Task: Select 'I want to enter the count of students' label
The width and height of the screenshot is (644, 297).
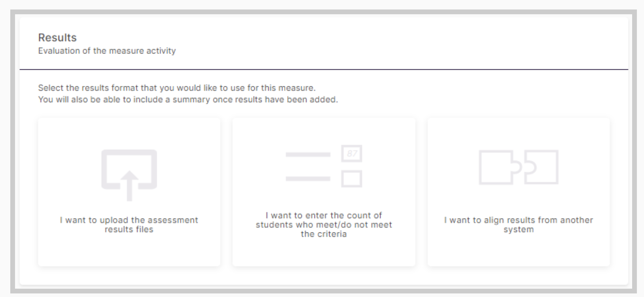Action: pyautogui.click(x=324, y=225)
